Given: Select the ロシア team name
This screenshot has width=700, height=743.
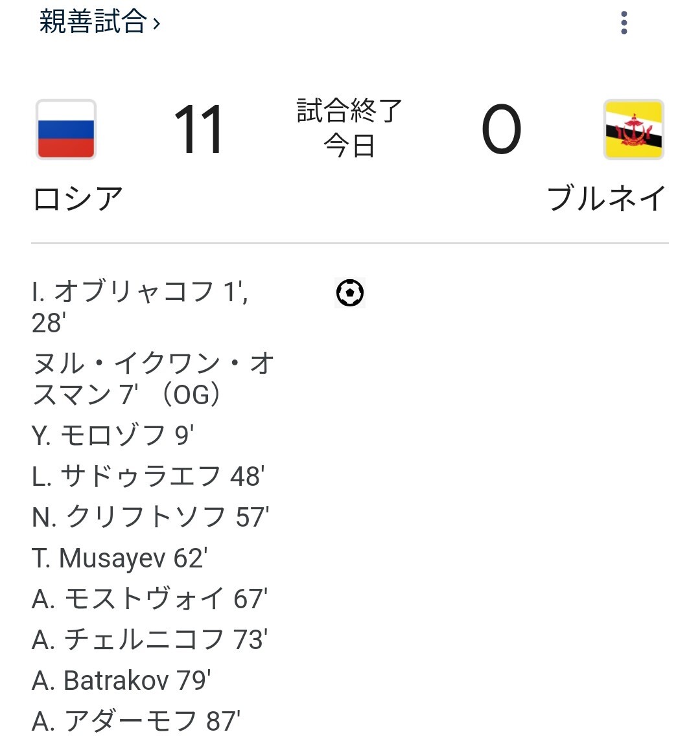Looking at the screenshot, I should [78, 198].
